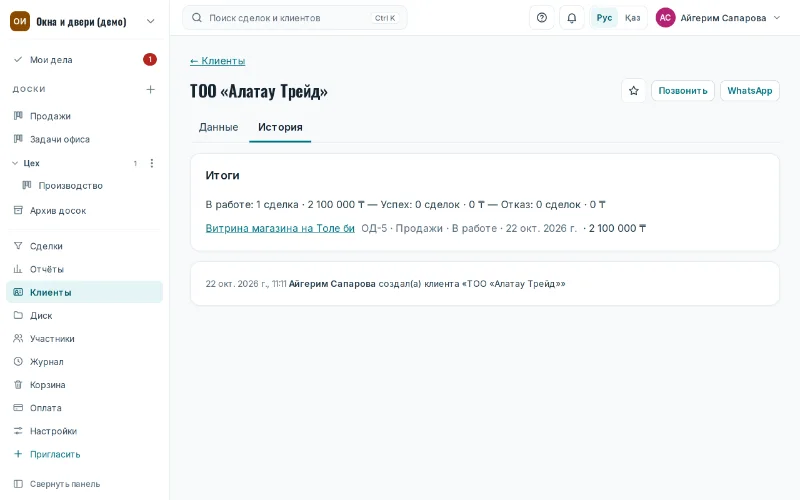800x500 pixels.
Task: Focus the Поиск сделок и клиентов field
Action: (295, 18)
